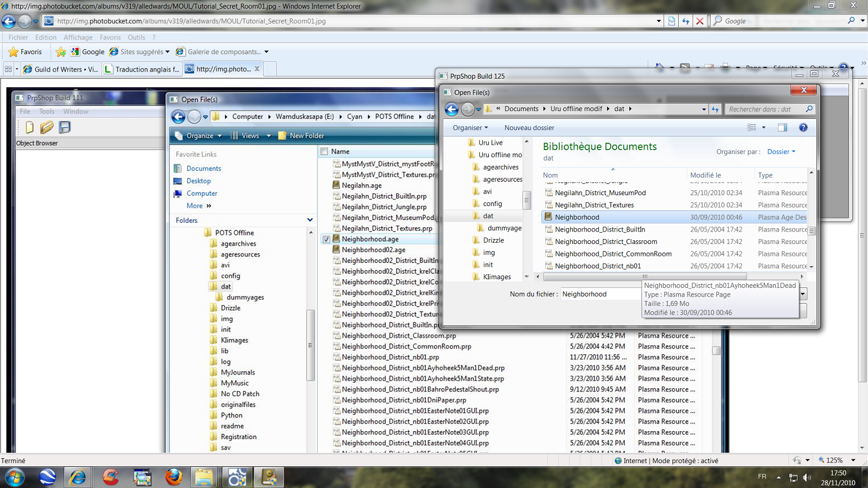868x488 pixels.
Task: Open the Affichage menu
Action: 78,37
